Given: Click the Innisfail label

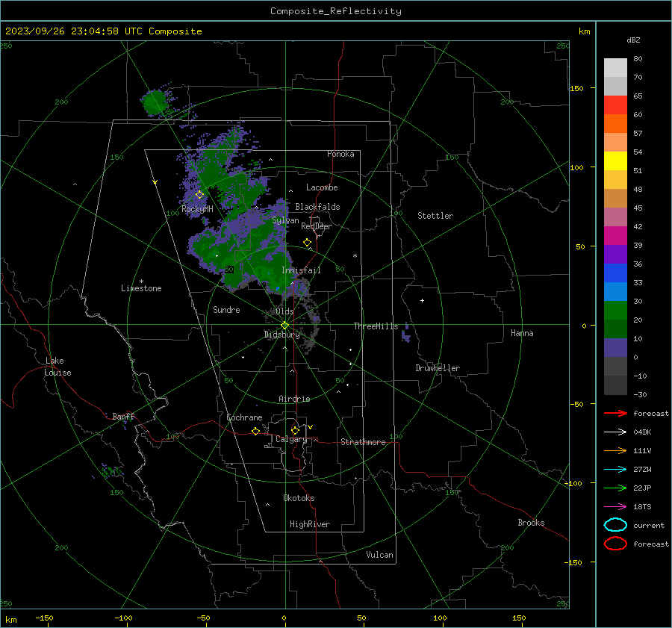Looking at the screenshot, I should [x=301, y=270].
